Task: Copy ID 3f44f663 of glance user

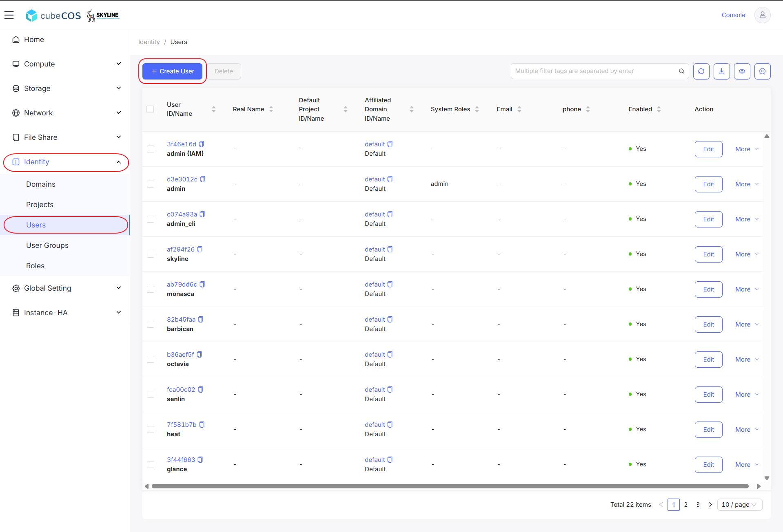Action: click(200, 460)
